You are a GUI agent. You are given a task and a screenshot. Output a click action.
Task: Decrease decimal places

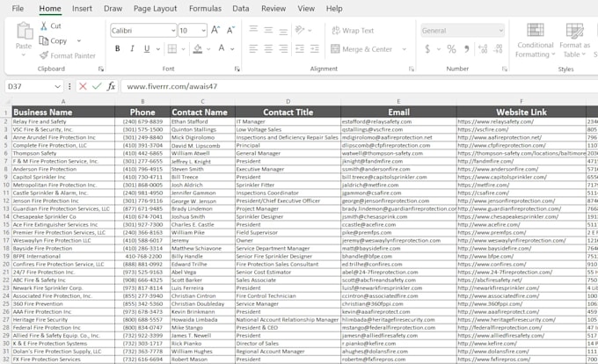point(498,49)
